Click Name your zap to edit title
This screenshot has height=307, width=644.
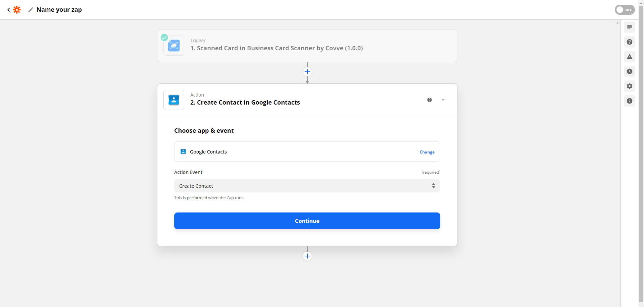[59, 9]
